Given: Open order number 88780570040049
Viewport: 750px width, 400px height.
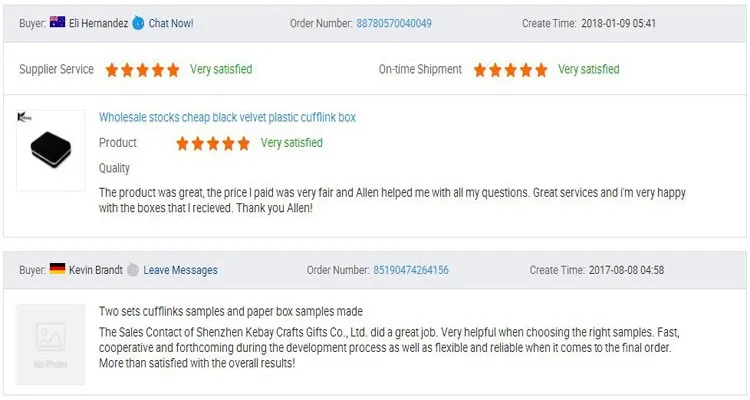Looking at the screenshot, I should [x=394, y=23].
